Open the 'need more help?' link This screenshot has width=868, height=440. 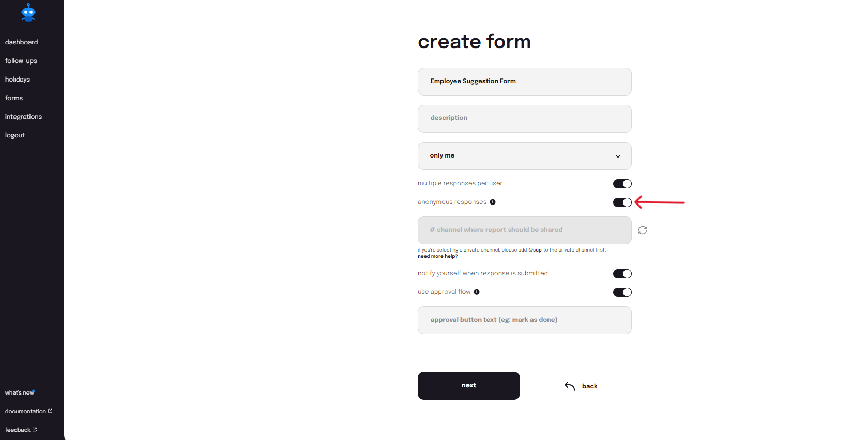click(437, 256)
